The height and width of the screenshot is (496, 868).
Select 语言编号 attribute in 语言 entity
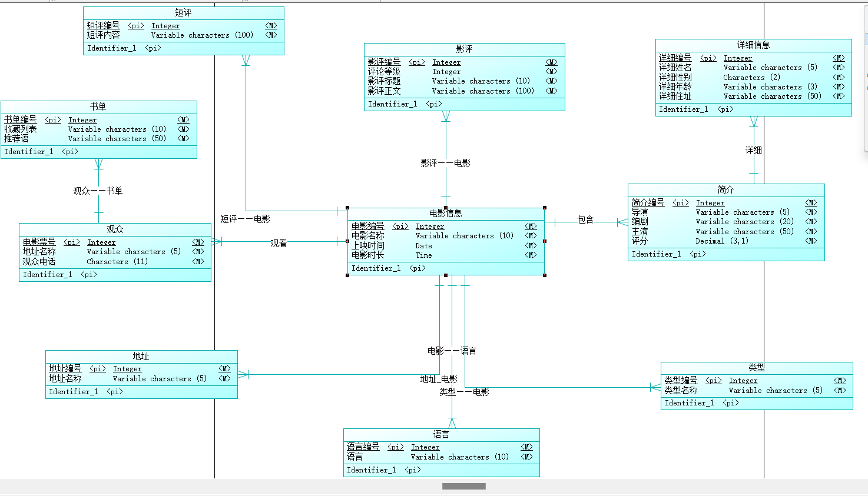click(363, 447)
